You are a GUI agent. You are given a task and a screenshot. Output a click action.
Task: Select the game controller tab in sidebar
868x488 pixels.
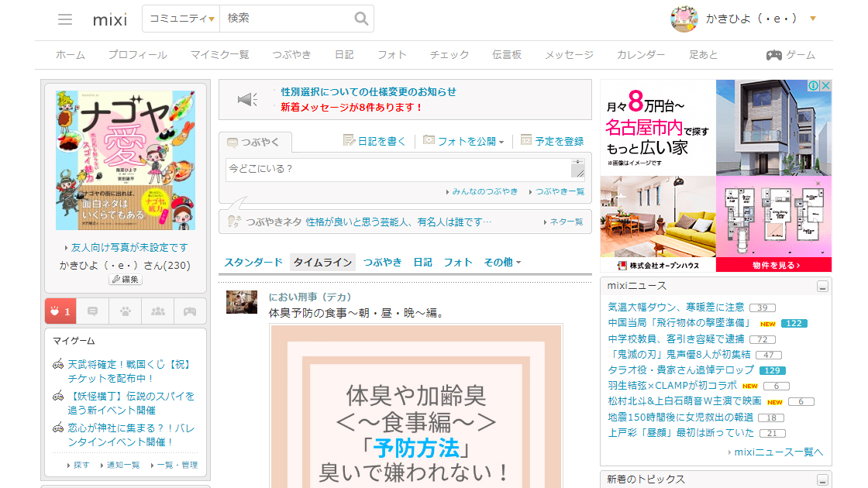190,311
